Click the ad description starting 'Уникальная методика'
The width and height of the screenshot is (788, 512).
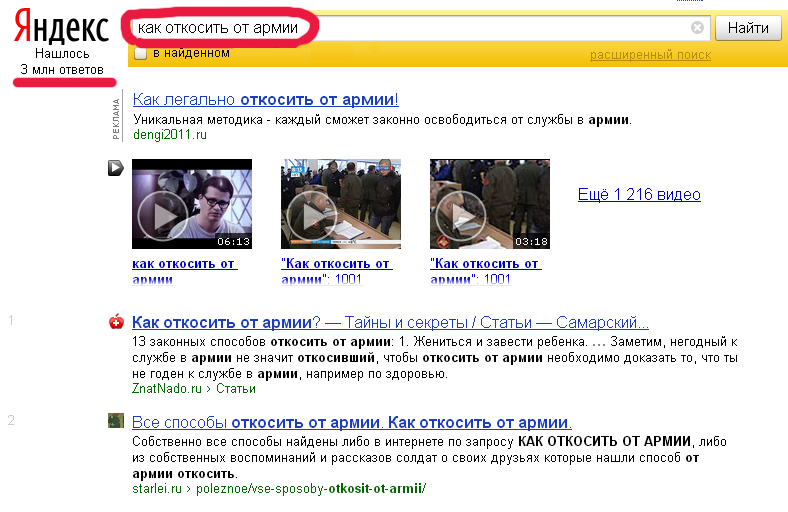(382, 120)
